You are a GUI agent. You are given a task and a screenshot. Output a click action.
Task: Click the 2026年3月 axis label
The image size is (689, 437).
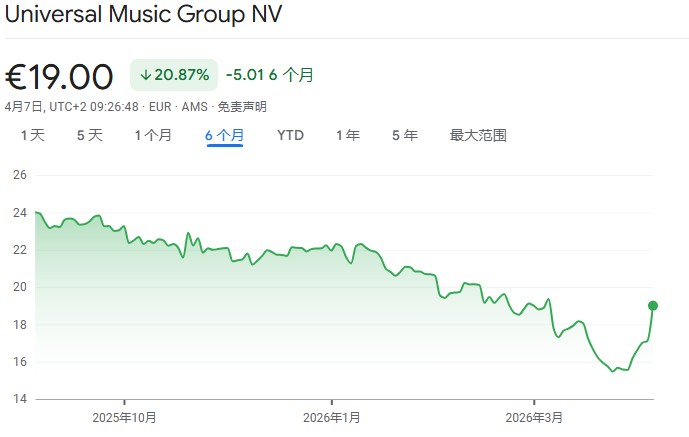point(534,417)
